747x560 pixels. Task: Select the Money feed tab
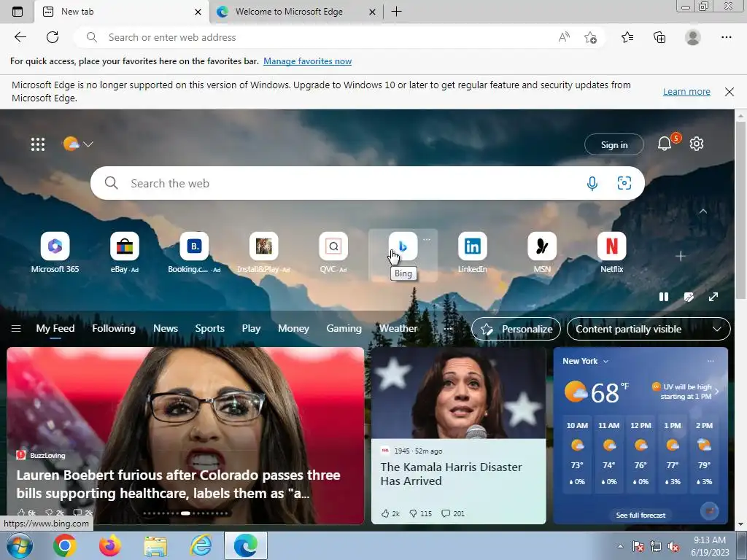[293, 329]
